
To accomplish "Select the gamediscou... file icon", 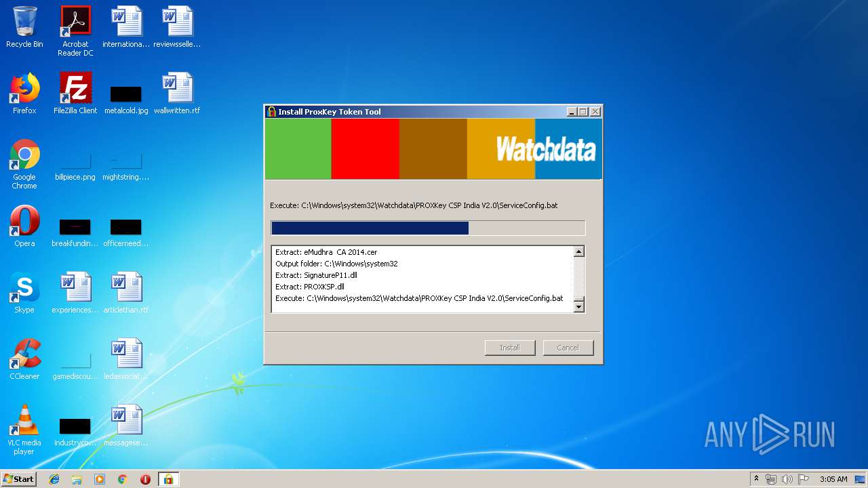I will [75, 366].
